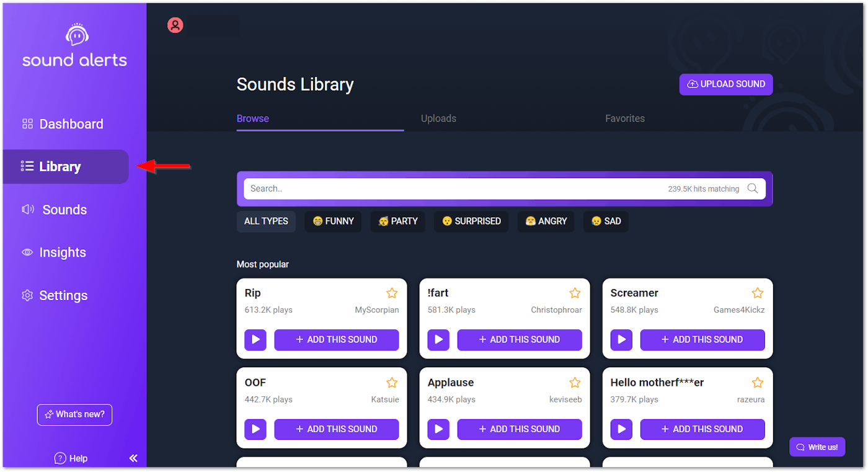Mark Applause as favorite
868x472 pixels.
coord(575,383)
